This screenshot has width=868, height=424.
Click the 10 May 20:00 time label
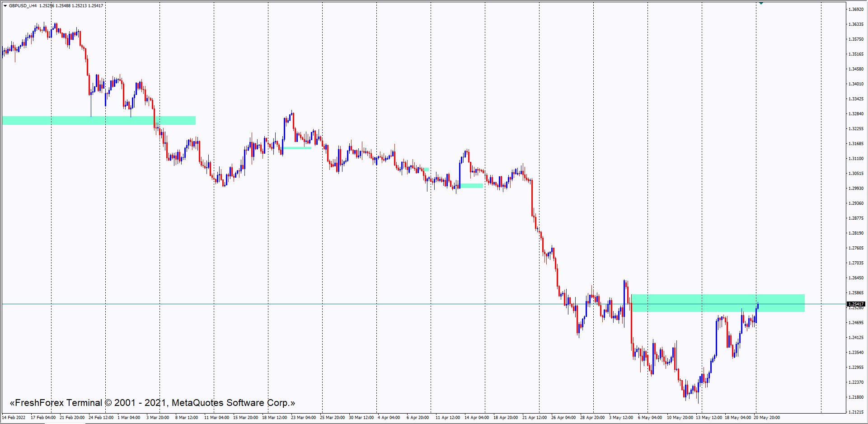pos(680,418)
